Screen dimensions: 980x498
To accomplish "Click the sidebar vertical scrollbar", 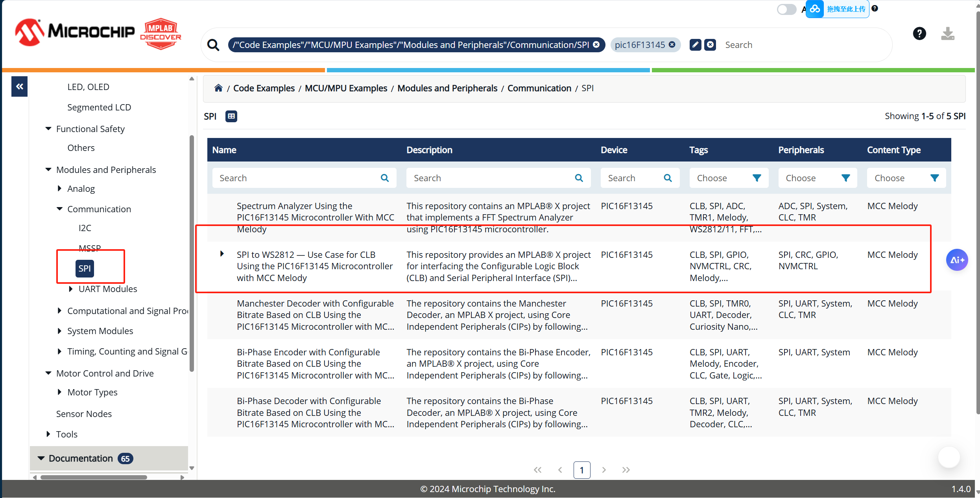I will click(x=192, y=254).
